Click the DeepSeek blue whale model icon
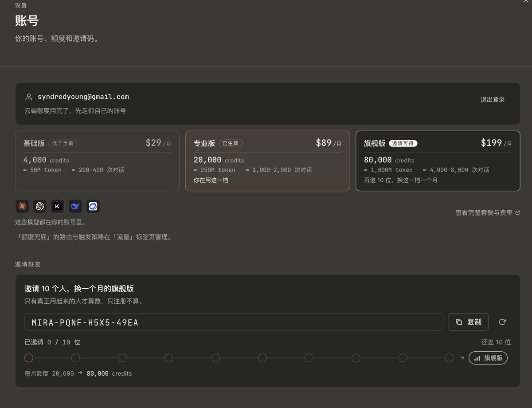The image size is (532, 408). coord(75,206)
